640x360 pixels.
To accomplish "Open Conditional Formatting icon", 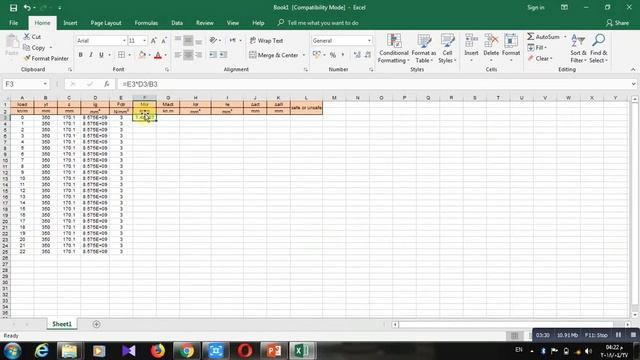I will pos(393,41).
